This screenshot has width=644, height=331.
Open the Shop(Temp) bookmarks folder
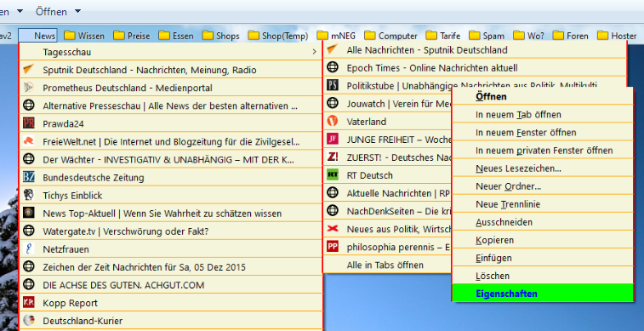278,36
